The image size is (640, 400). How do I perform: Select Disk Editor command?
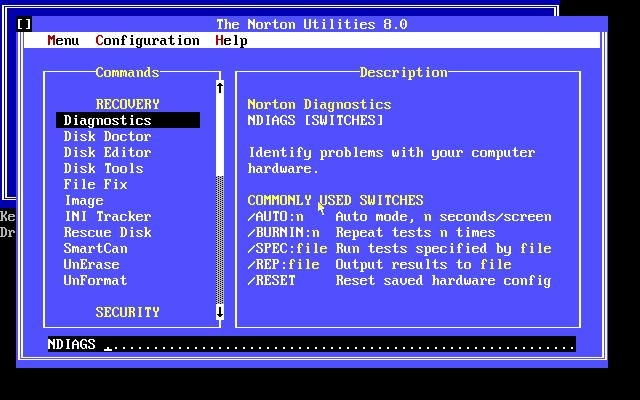(x=107, y=152)
